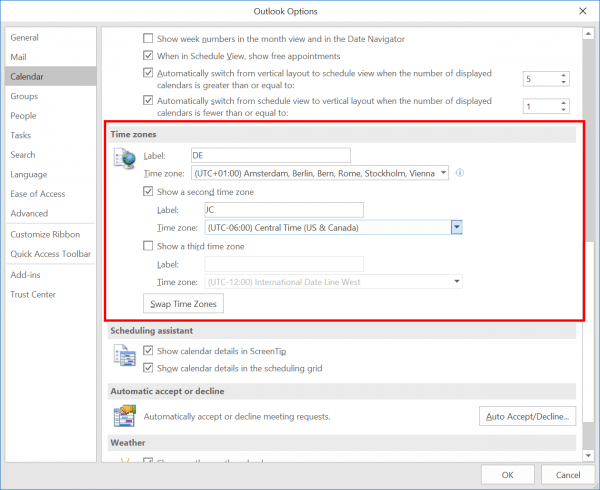Image resolution: width=600 pixels, height=490 pixels.
Task: Increase the fewer-than-or-equal calendars value 1
Action: 563,103
